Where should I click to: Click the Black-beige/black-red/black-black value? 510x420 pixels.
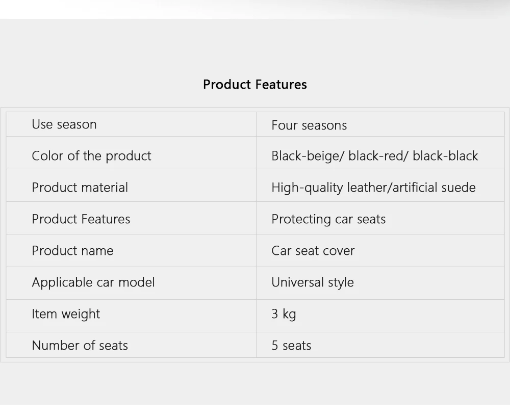[x=374, y=156]
